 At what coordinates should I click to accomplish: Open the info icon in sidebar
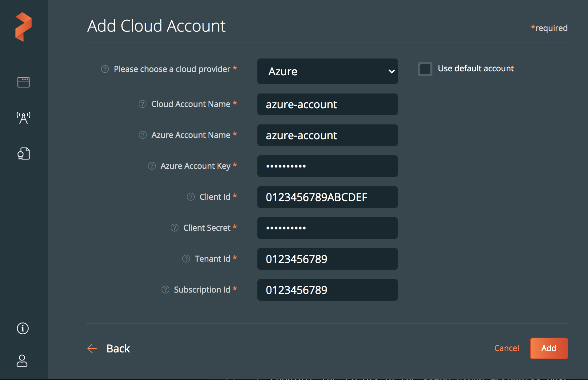[x=23, y=328]
